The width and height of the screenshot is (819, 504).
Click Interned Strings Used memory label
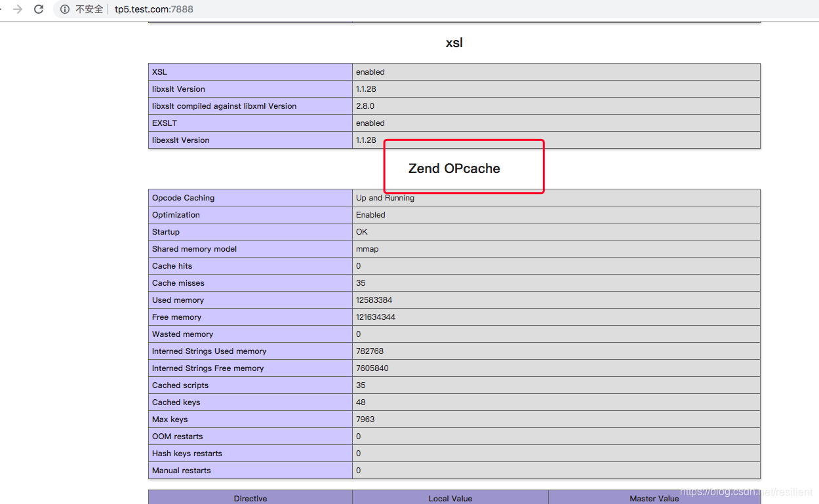tap(209, 351)
